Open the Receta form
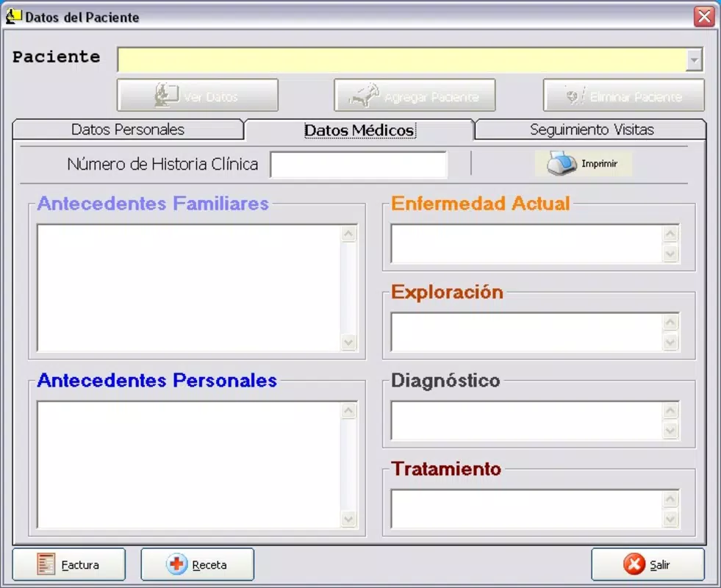This screenshot has height=588, width=721. click(x=197, y=564)
